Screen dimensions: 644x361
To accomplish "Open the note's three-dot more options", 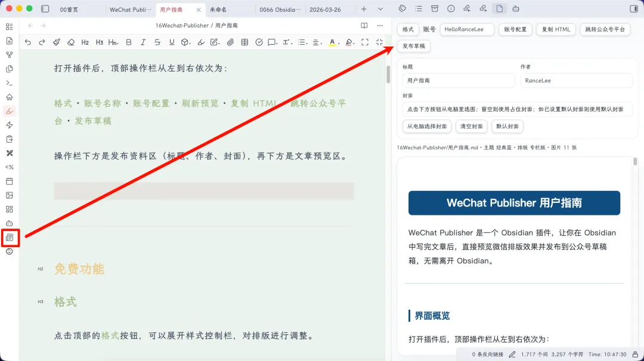I will coord(380,26).
